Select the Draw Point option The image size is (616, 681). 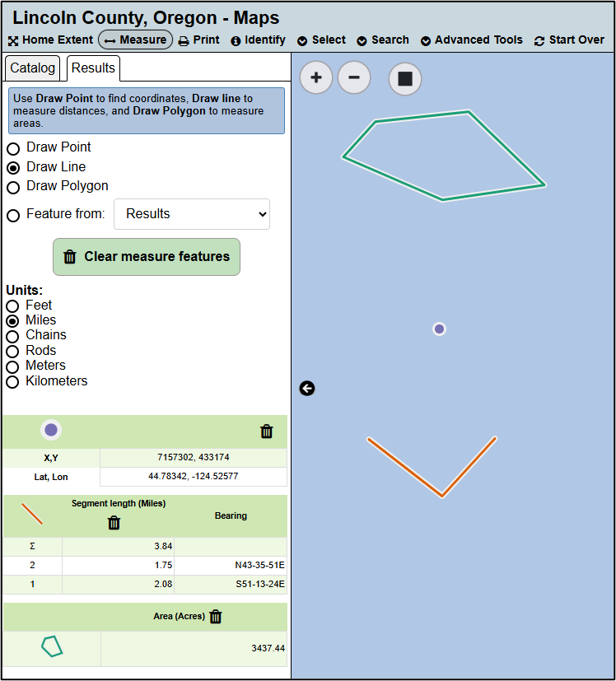(13, 148)
